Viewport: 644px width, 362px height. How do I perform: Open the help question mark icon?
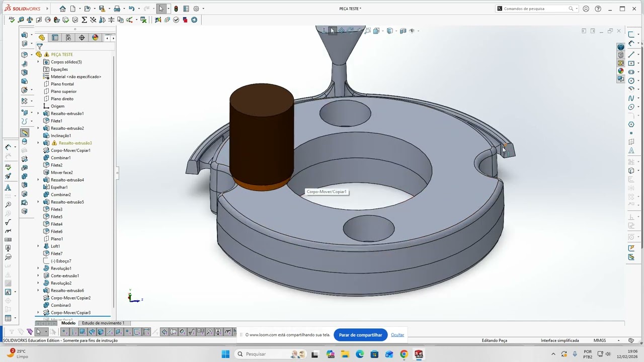pyautogui.click(x=598, y=9)
